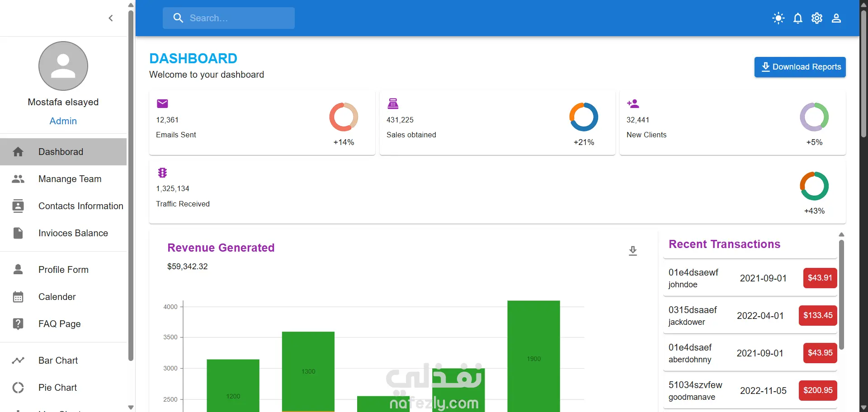Click the Revenue Generated heading

coord(221,248)
